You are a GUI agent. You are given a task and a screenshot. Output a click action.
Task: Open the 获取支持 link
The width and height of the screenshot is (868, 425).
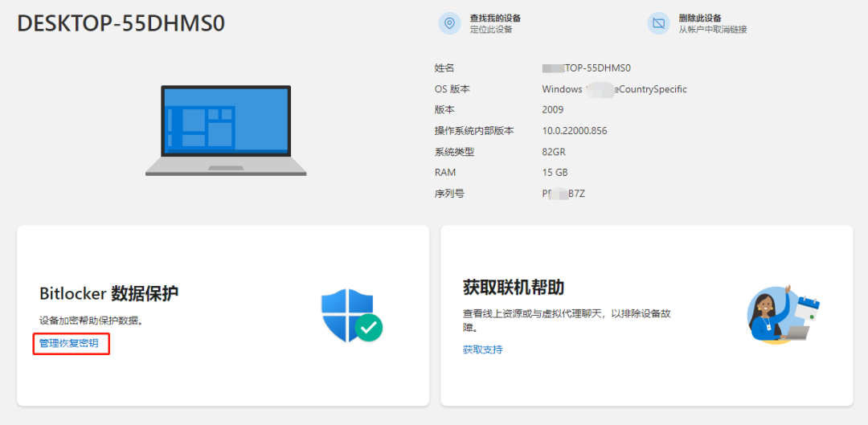(x=482, y=349)
